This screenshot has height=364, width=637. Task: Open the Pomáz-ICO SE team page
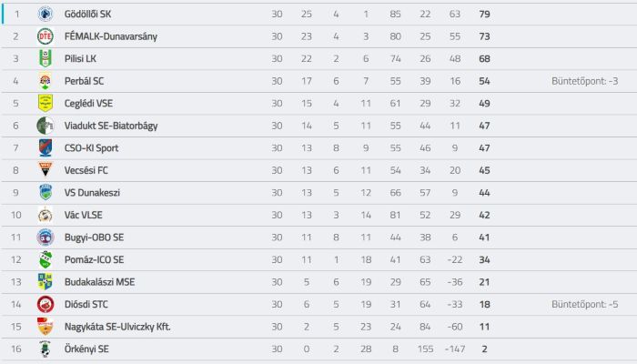click(x=95, y=260)
